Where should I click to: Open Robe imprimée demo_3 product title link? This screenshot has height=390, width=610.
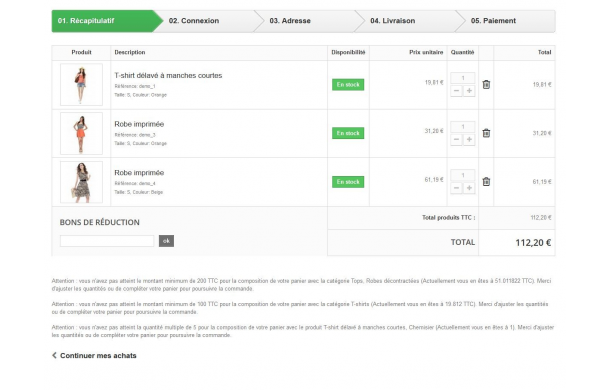139,124
